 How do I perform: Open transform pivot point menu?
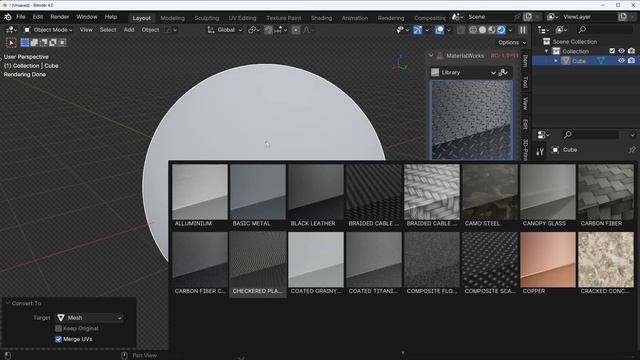point(254,30)
